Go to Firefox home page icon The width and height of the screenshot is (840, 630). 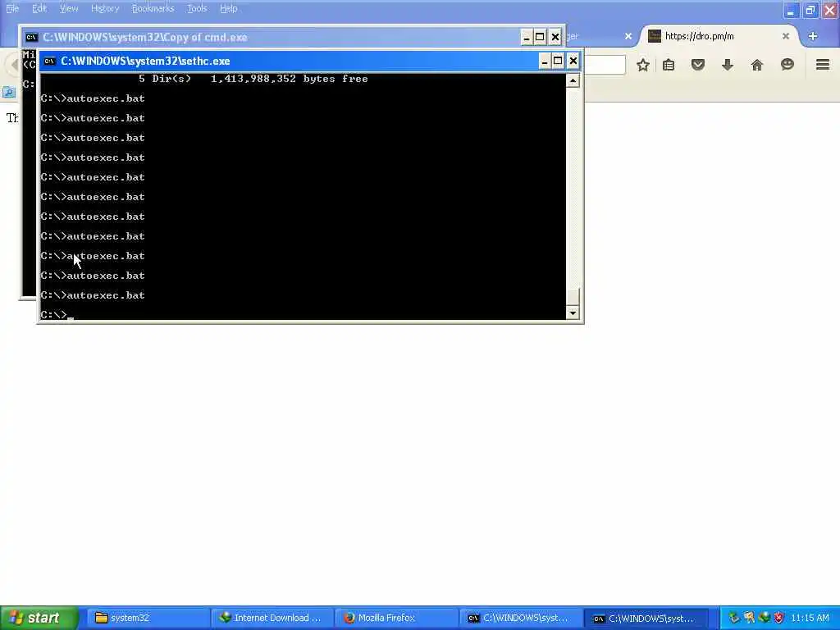(757, 66)
